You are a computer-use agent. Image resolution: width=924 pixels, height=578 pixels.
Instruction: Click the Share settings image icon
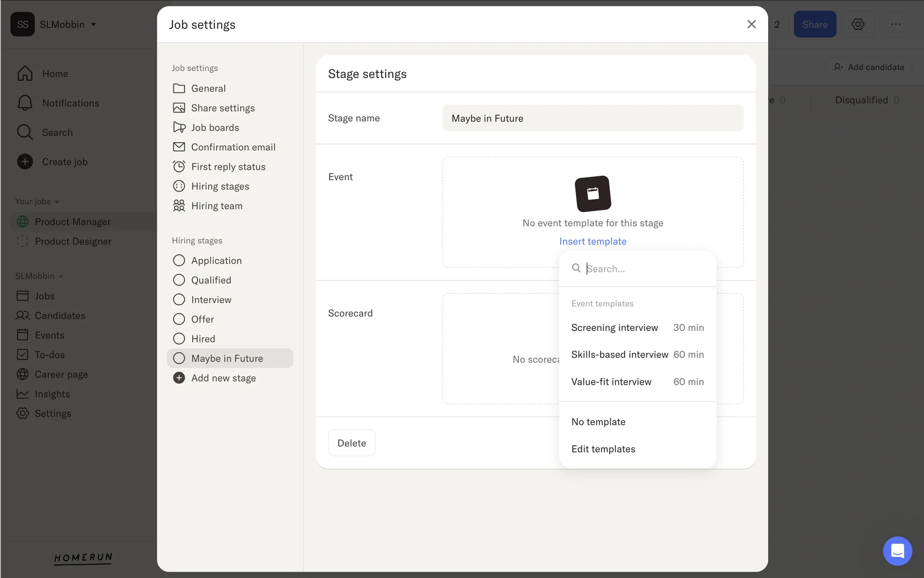click(179, 108)
